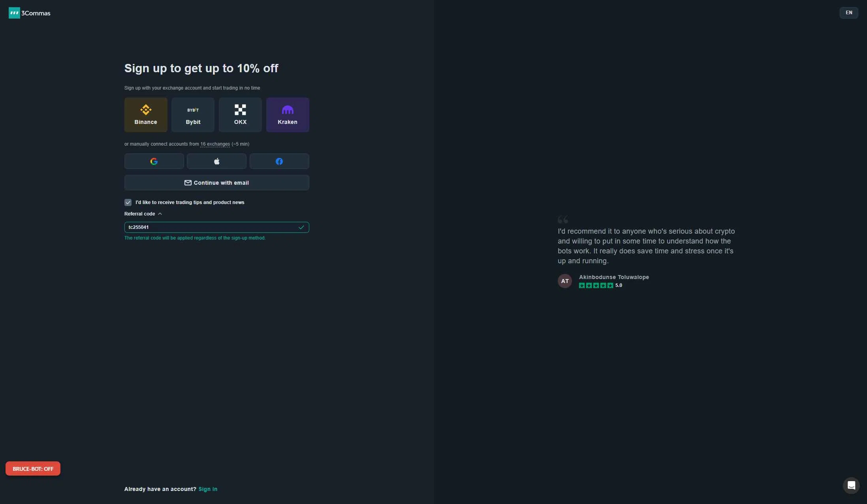This screenshot has width=867, height=504.
Task: Collapse the Referral code section
Action: (x=160, y=214)
